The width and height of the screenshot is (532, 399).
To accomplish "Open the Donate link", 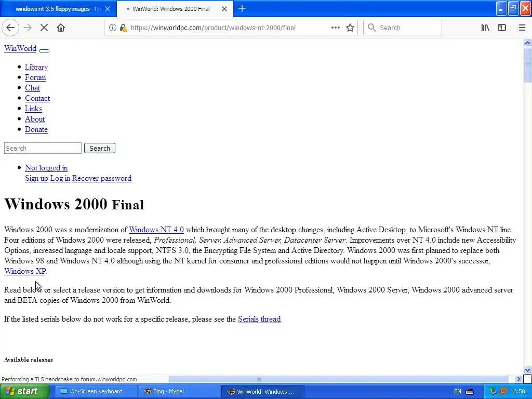I will [x=36, y=129].
